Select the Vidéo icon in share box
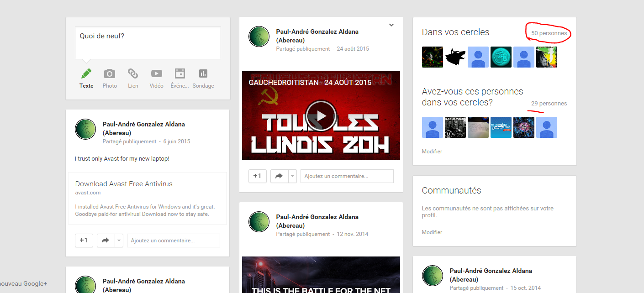This screenshot has height=293, width=644. pos(157,73)
